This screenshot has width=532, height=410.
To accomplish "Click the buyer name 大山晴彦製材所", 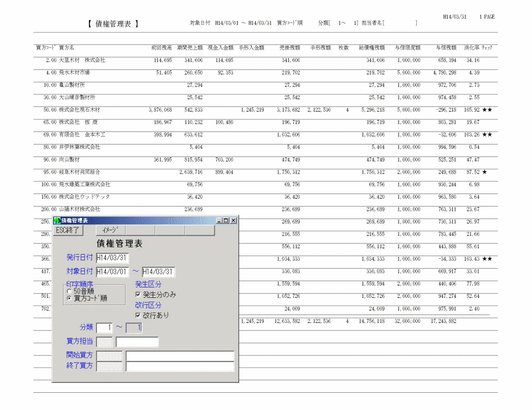I will [77, 98].
